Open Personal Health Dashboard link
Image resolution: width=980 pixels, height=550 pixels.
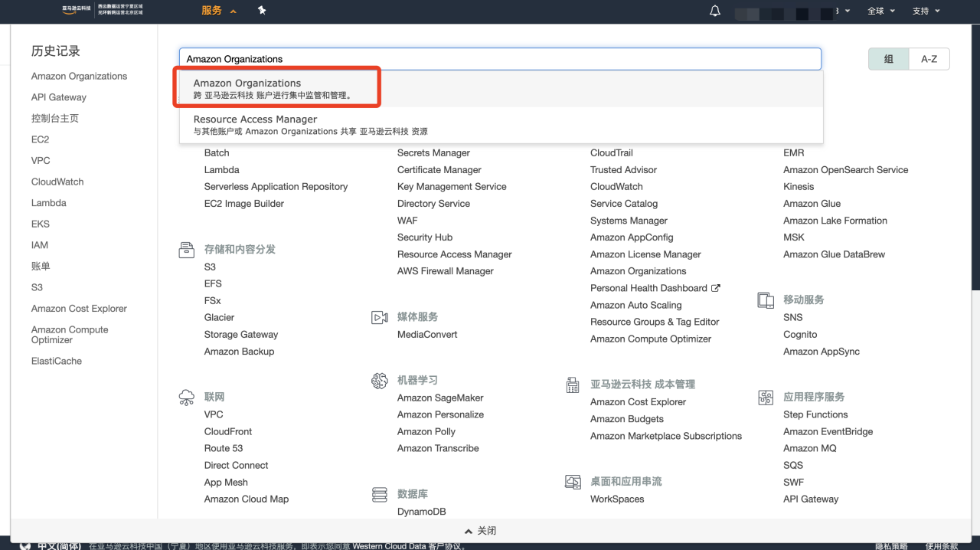click(648, 288)
